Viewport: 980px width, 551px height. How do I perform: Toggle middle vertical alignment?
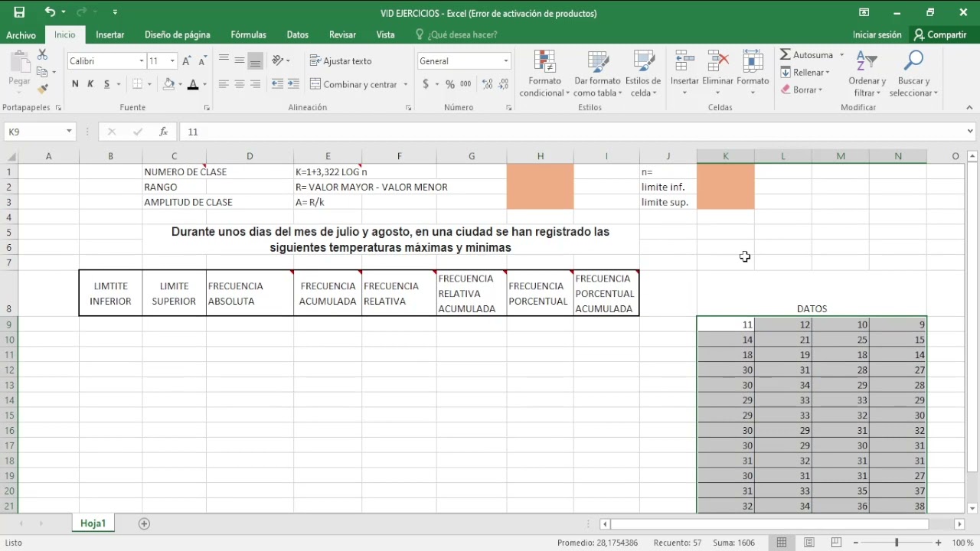240,60
